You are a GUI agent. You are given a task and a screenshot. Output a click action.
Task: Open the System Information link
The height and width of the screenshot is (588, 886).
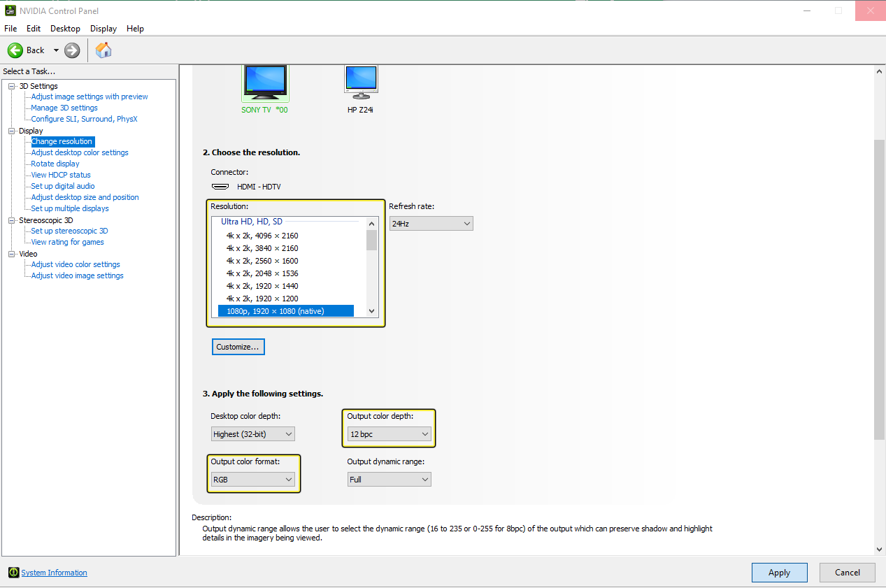click(54, 573)
